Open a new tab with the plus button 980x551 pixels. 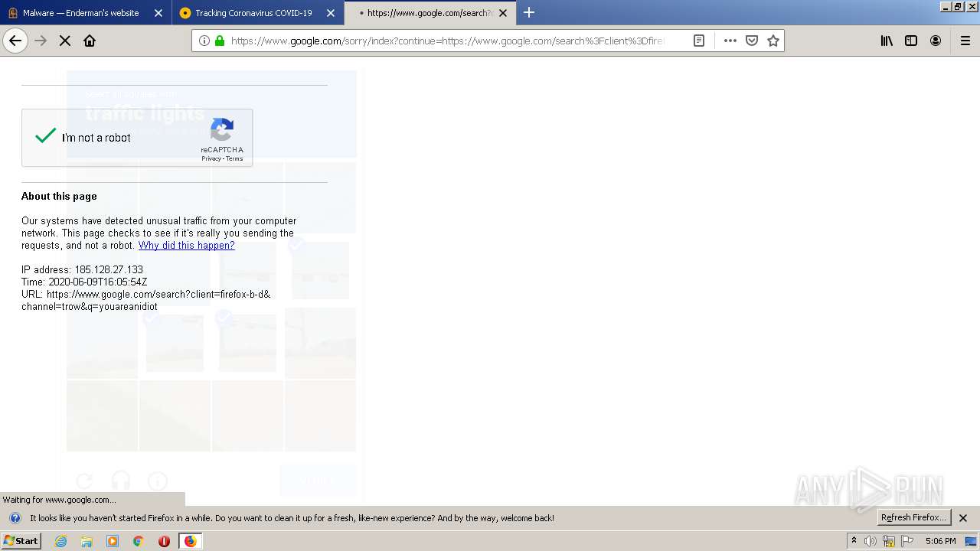tap(529, 12)
